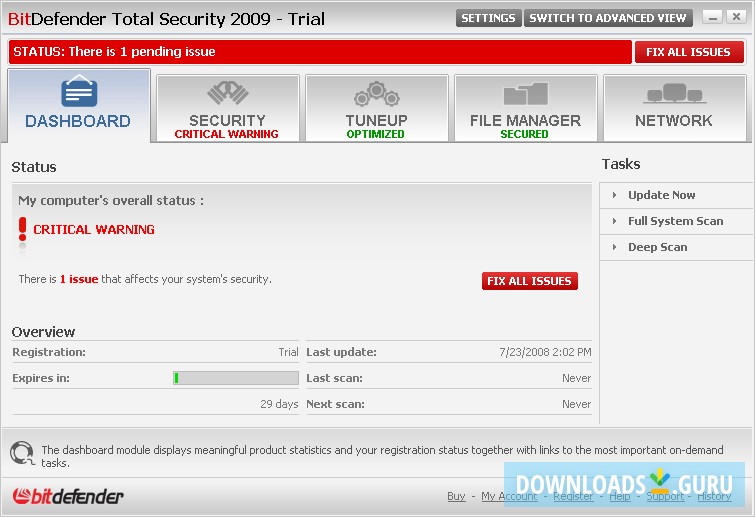Start the Deep Scan task

[x=658, y=247]
